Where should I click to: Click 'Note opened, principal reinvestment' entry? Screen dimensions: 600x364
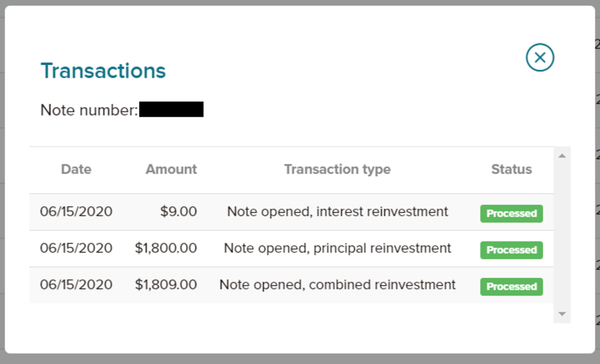click(x=337, y=248)
